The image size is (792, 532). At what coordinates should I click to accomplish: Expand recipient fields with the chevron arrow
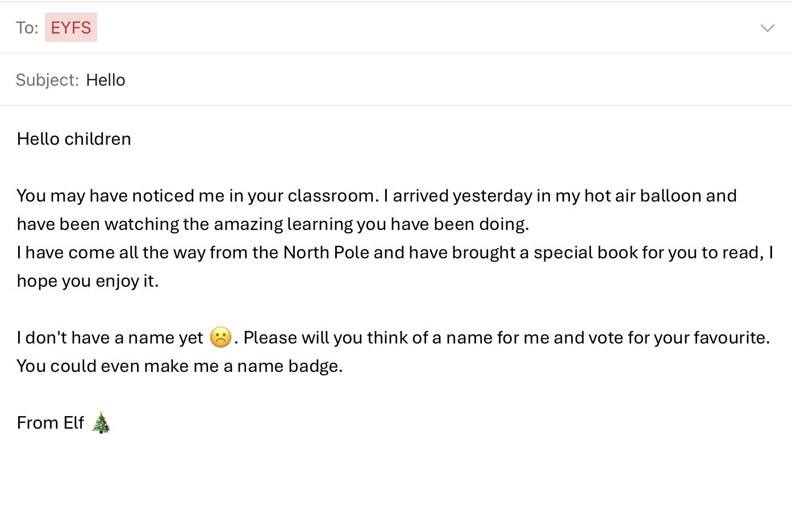[767, 28]
